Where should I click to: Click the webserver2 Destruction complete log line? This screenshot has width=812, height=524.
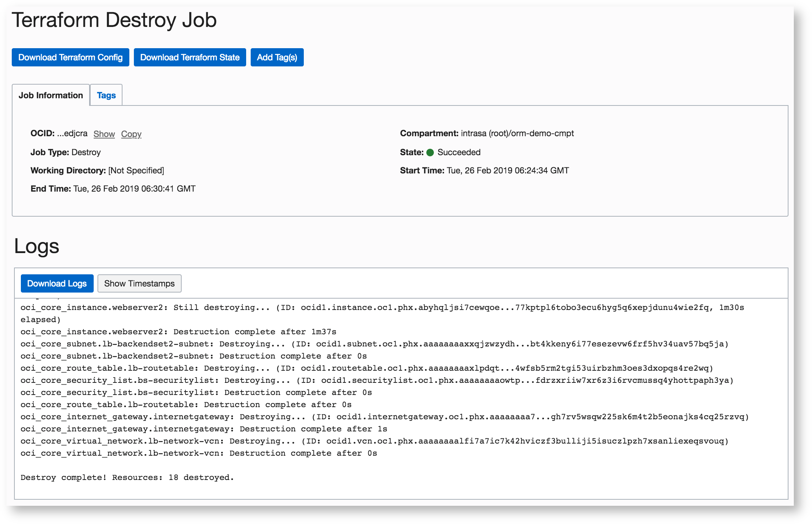(x=178, y=332)
